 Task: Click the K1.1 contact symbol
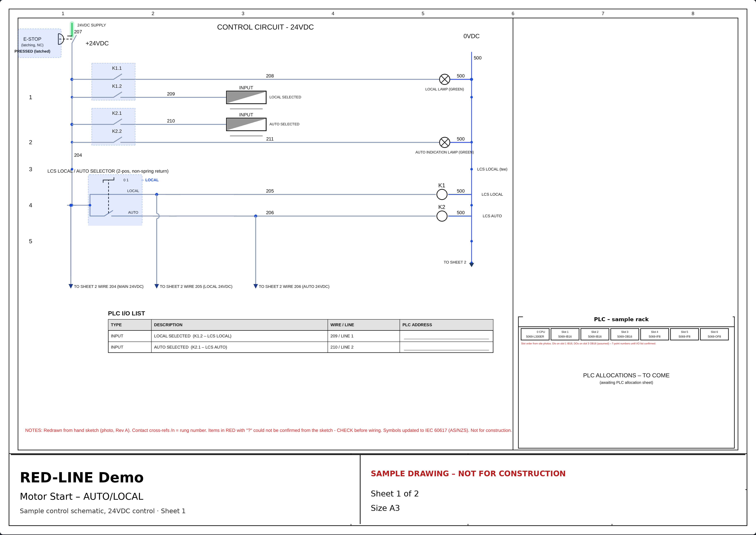[x=117, y=77]
